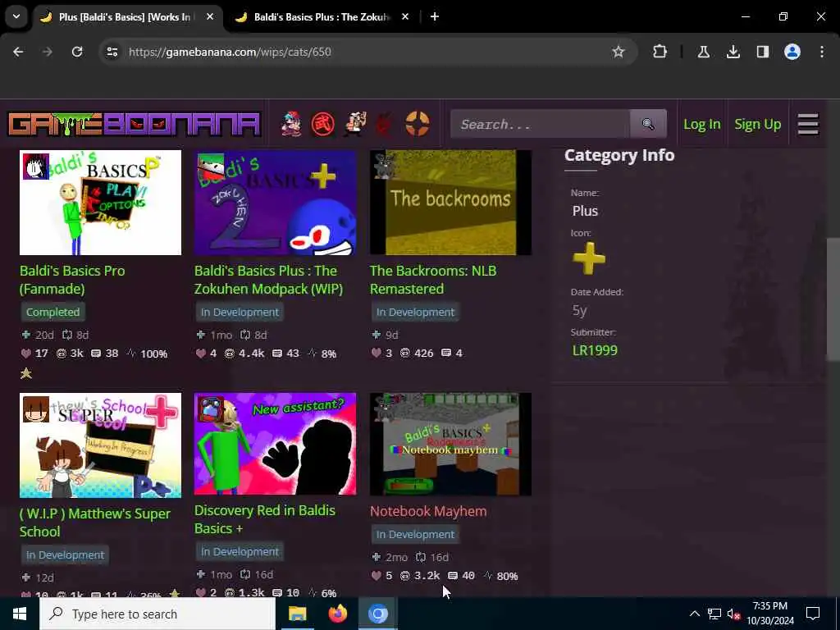Screen dimensions: 840x630
Task: Click In Development badge under Zokuhen Modpack
Action: click(x=240, y=312)
